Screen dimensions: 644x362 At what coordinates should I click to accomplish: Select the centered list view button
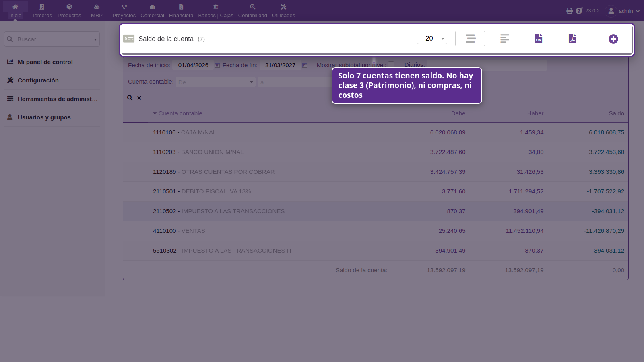pyautogui.click(x=470, y=39)
